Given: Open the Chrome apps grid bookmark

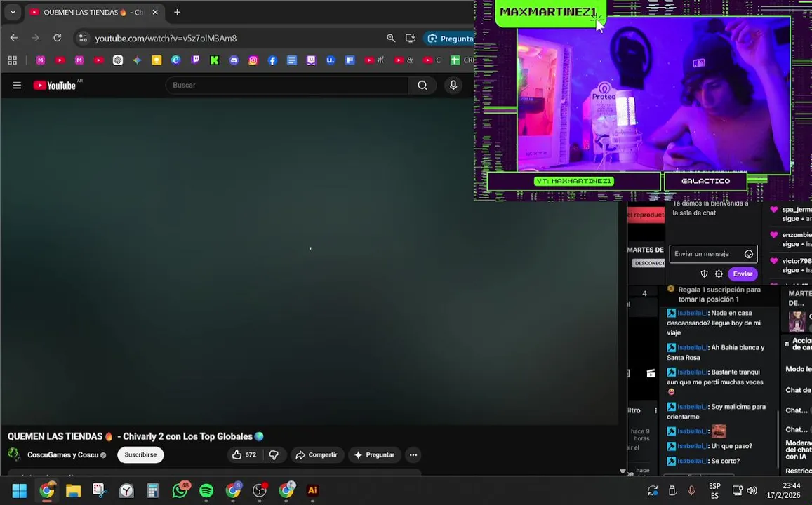Looking at the screenshot, I should (13, 60).
